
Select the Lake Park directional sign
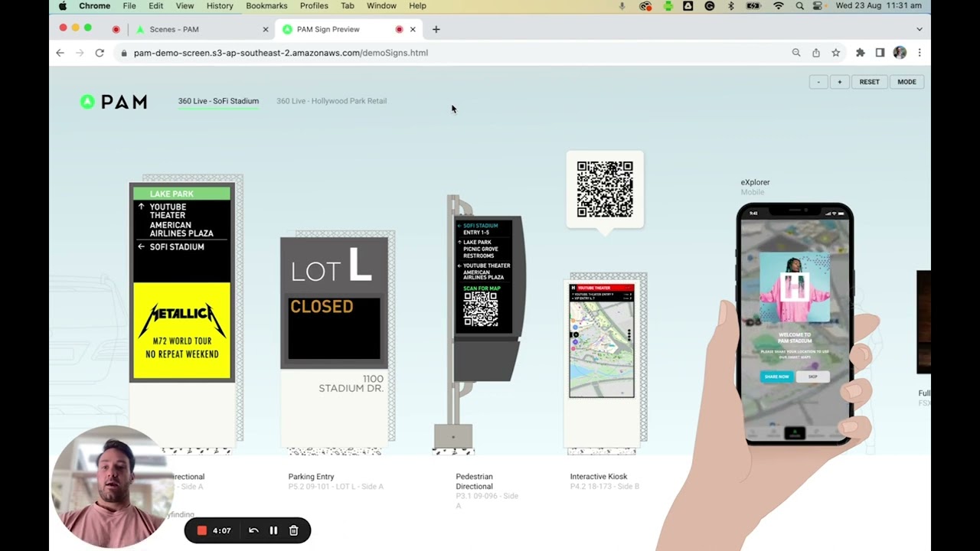click(181, 282)
